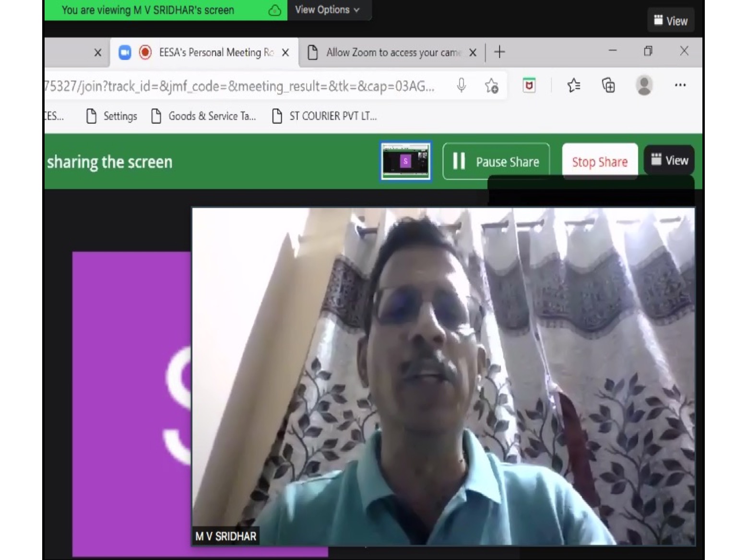
Task: Expand the View Options dropdown
Action: (x=327, y=10)
